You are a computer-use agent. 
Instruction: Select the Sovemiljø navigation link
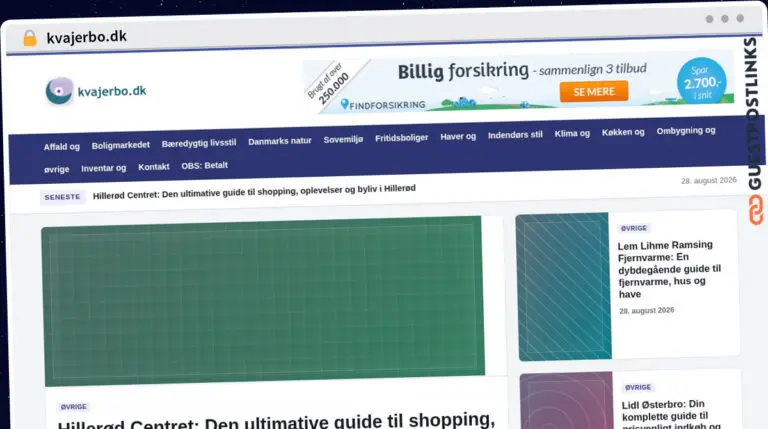[x=343, y=140]
